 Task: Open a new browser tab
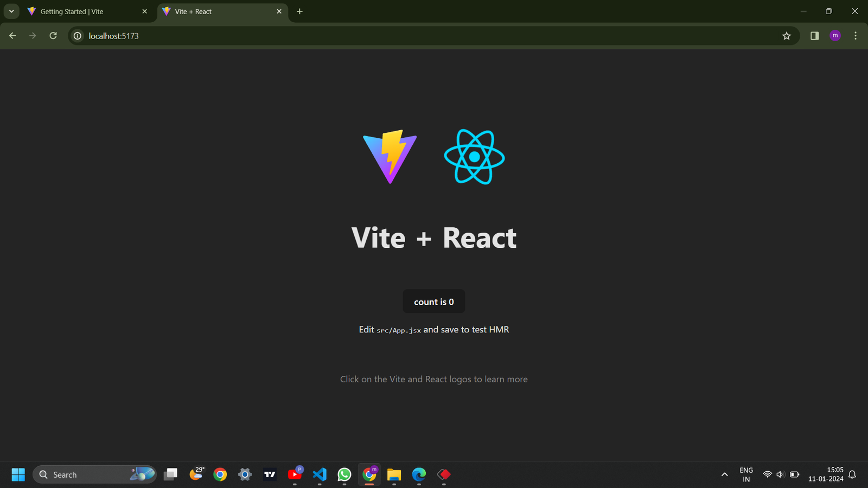tap(299, 11)
